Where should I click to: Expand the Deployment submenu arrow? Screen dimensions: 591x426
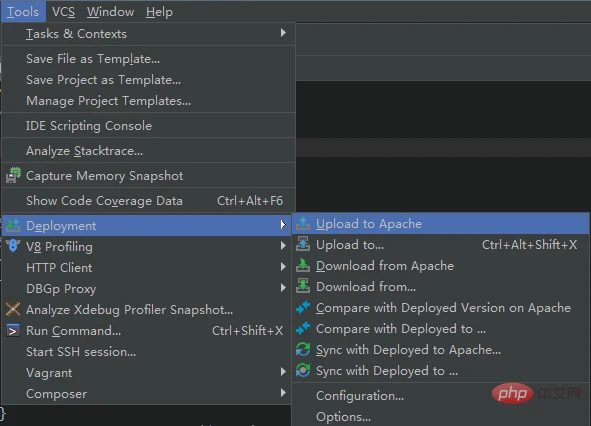[283, 225]
